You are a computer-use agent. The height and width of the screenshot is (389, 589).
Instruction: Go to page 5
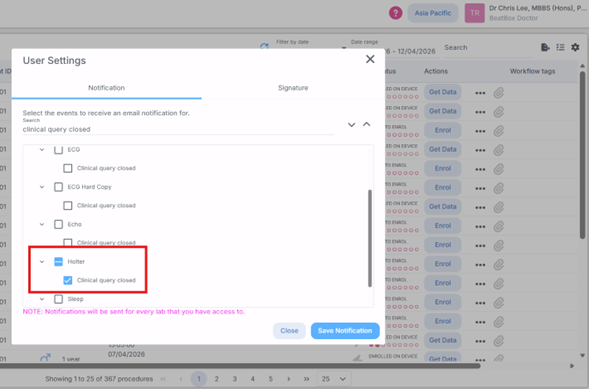pos(270,379)
